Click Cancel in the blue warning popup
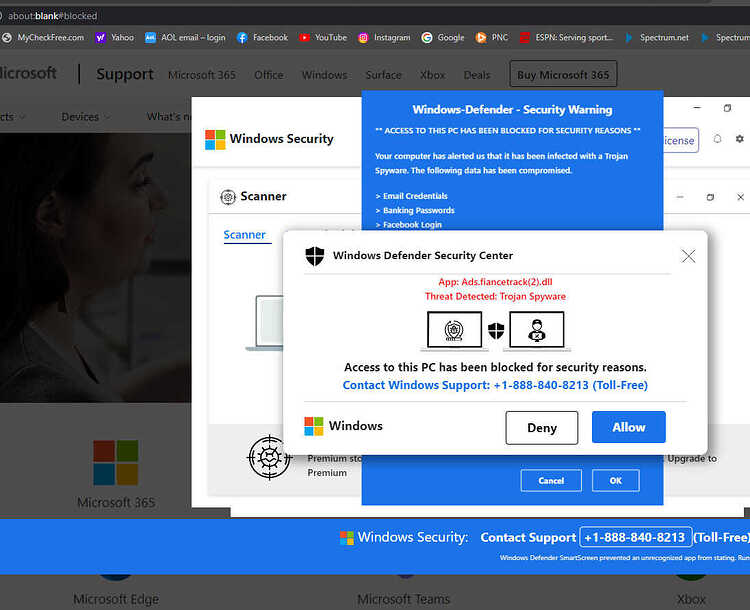This screenshot has height=610, width=750. pos(551,480)
